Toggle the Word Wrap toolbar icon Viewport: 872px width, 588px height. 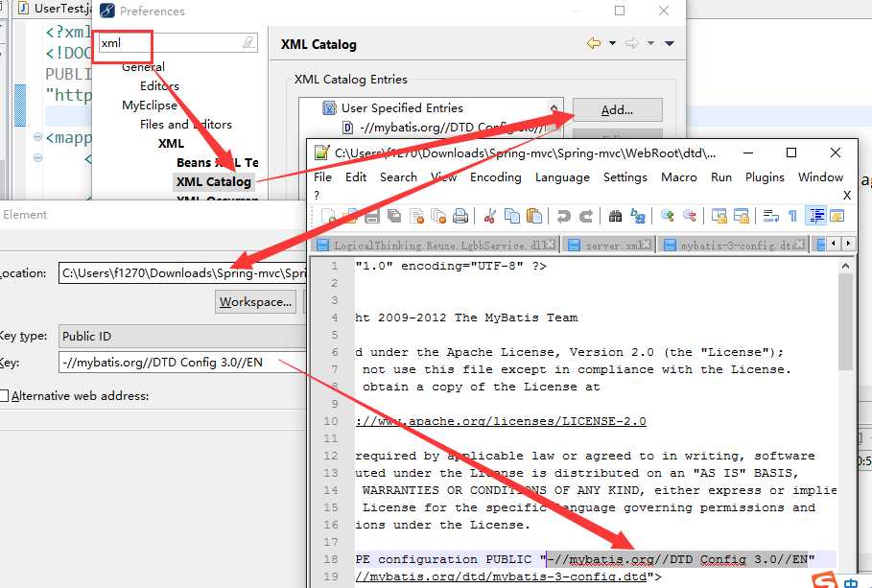pos(770,216)
